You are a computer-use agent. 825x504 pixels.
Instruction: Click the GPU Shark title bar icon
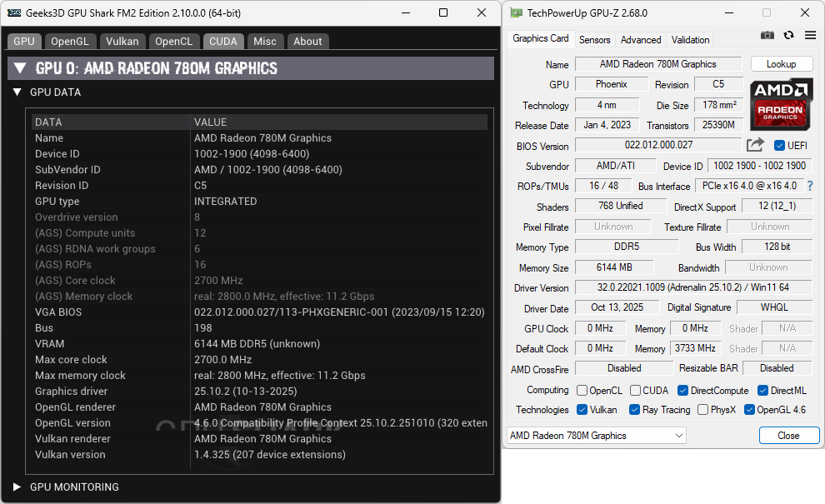pyautogui.click(x=15, y=12)
